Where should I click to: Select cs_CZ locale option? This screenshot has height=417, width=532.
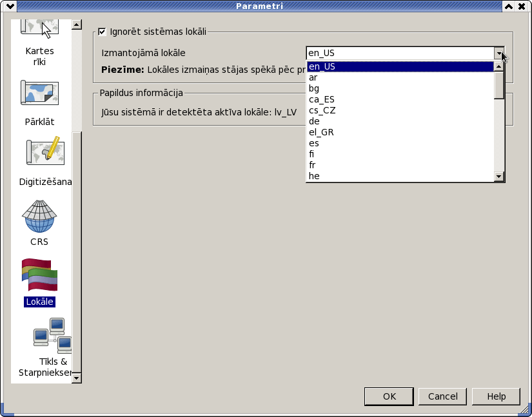point(400,110)
